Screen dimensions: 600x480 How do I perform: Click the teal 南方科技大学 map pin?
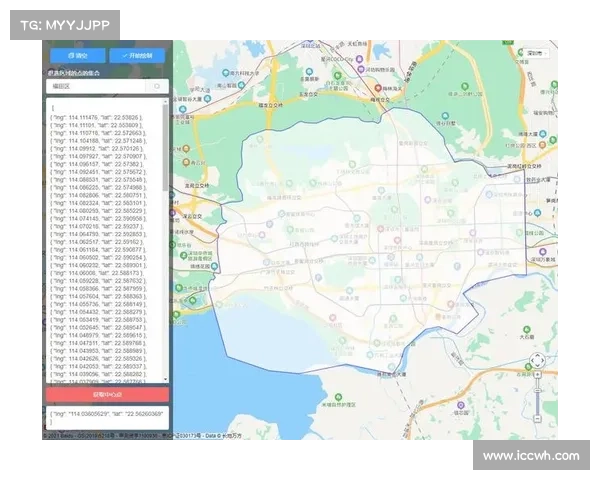coord(226,72)
